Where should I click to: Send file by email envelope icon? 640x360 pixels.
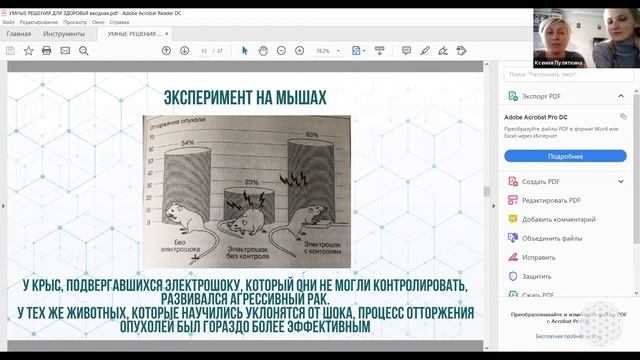(65, 51)
